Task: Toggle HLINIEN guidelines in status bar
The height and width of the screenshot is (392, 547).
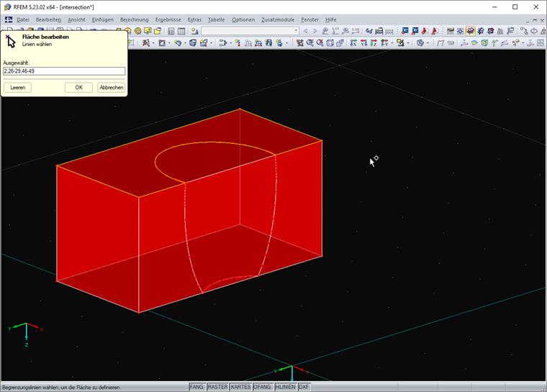Action: click(285, 387)
